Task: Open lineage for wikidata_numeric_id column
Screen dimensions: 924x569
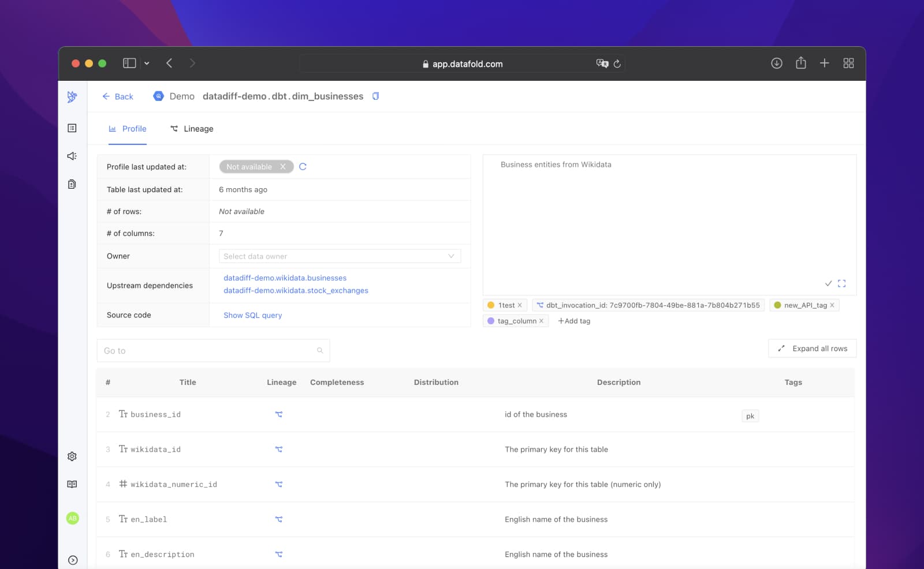Action: click(x=279, y=485)
